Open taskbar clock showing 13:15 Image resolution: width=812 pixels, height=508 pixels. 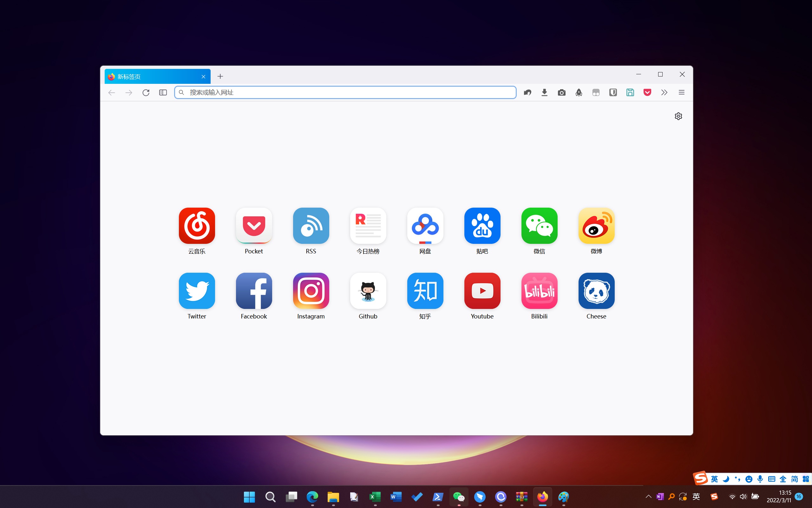[779, 497]
